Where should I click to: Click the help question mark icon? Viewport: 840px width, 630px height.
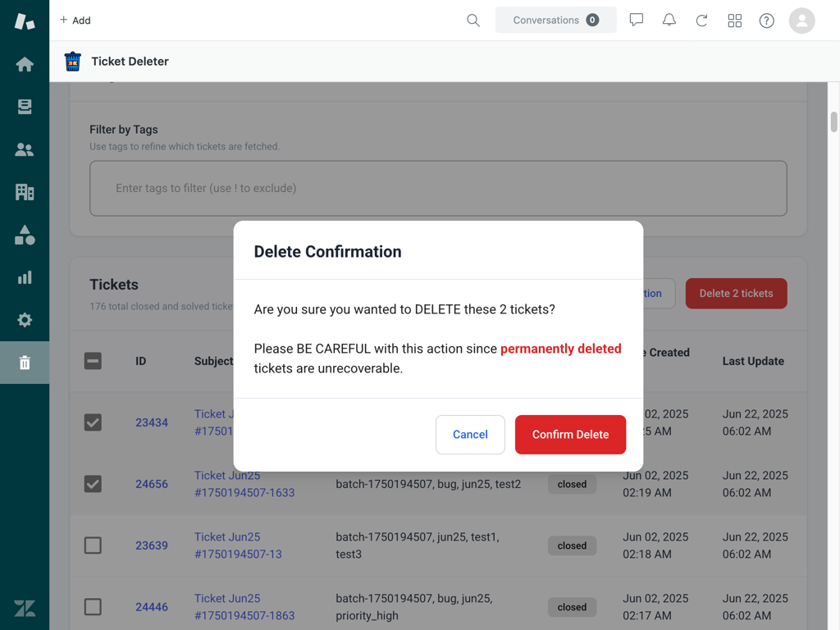[x=766, y=21]
